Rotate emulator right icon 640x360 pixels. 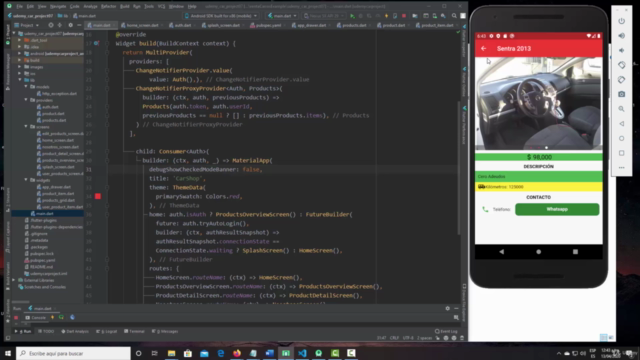coord(621,80)
